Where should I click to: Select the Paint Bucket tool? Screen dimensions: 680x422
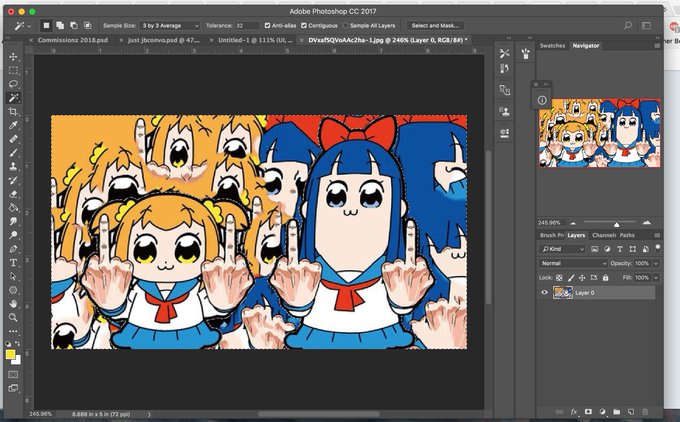click(x=13, y=208)
